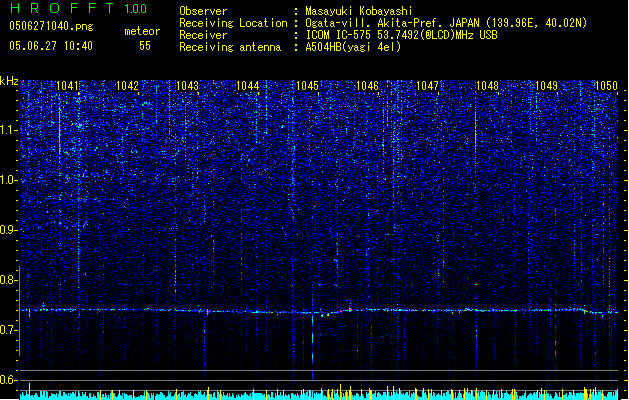This screenshot has width=629, height=400.
Task: Select antenna value A504HB(yagi 4el)
Action: pos(353,47)
